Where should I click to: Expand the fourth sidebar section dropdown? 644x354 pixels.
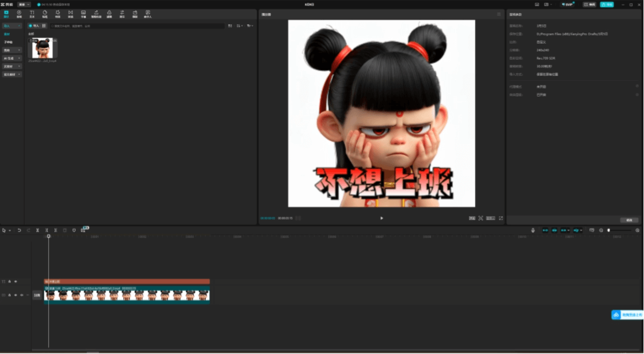coord(12,50)
